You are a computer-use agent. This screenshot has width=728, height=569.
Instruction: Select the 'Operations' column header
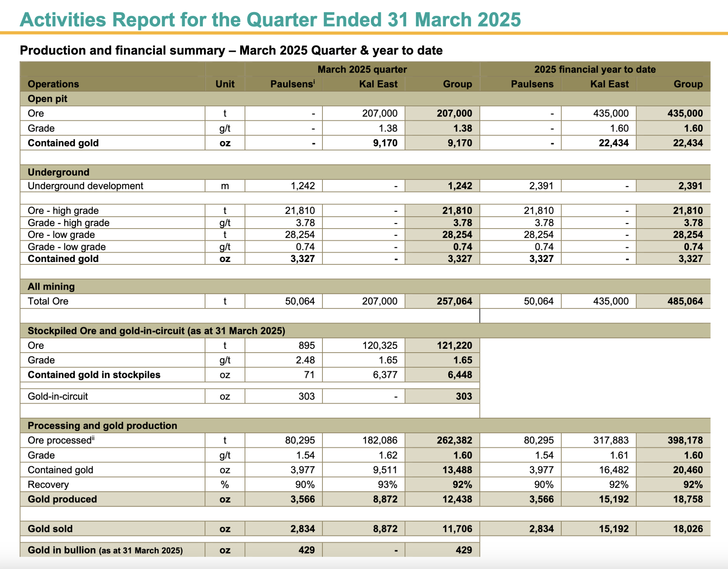tap(53, 84)
